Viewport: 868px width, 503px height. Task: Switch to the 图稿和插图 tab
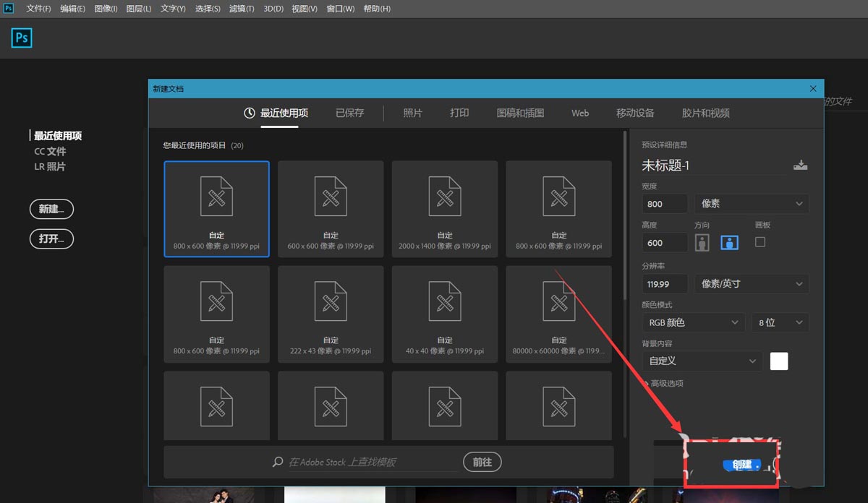click(521, 113)
